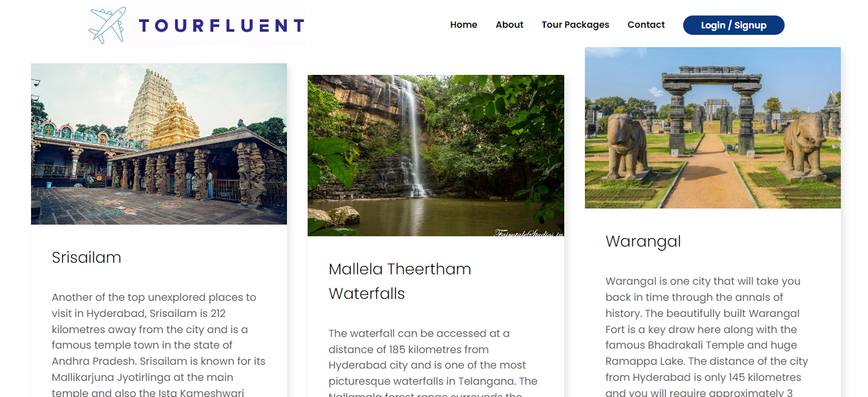Go to the Home page
The height and width of the screenshot is (397, 868).
(x=463, y=25)
